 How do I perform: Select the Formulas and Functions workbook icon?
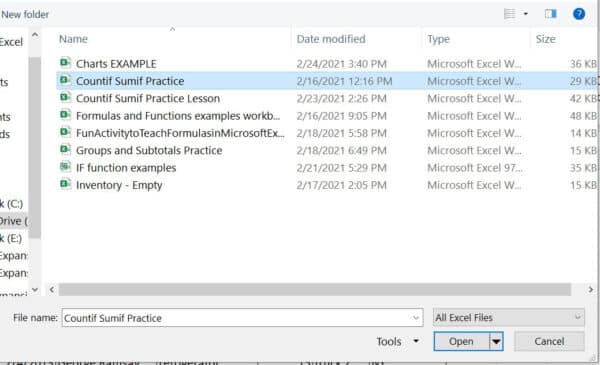[65, 115]
